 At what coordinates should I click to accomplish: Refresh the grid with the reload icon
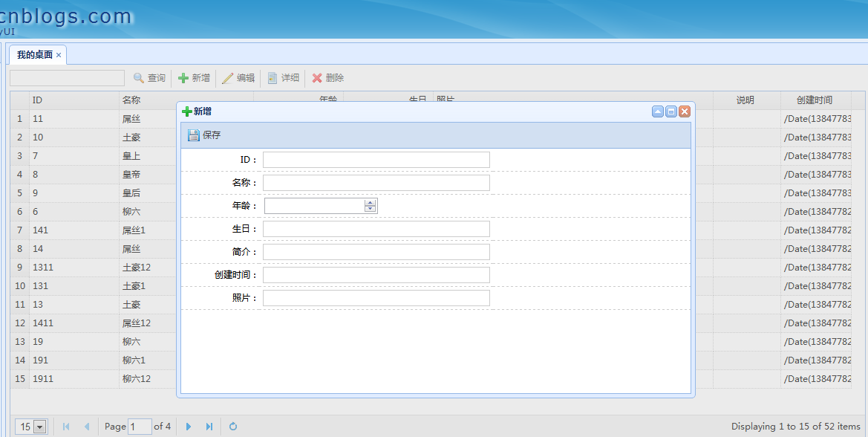pos(232,427)
